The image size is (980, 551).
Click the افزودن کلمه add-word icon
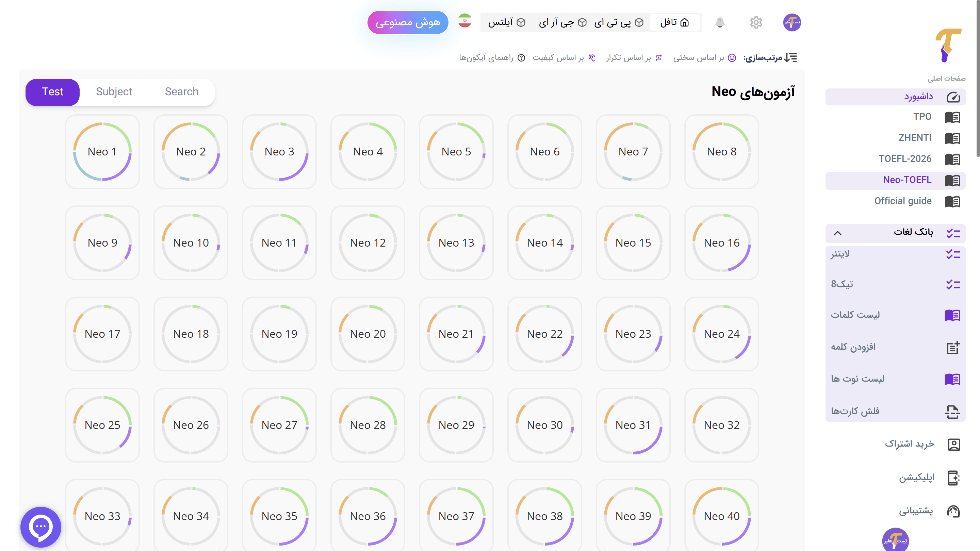[x=953, y=347]
